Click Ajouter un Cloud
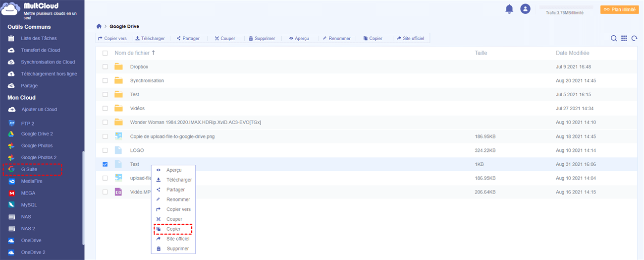Image resolution: width=644 pixels, height=260 pixels. 39,109
